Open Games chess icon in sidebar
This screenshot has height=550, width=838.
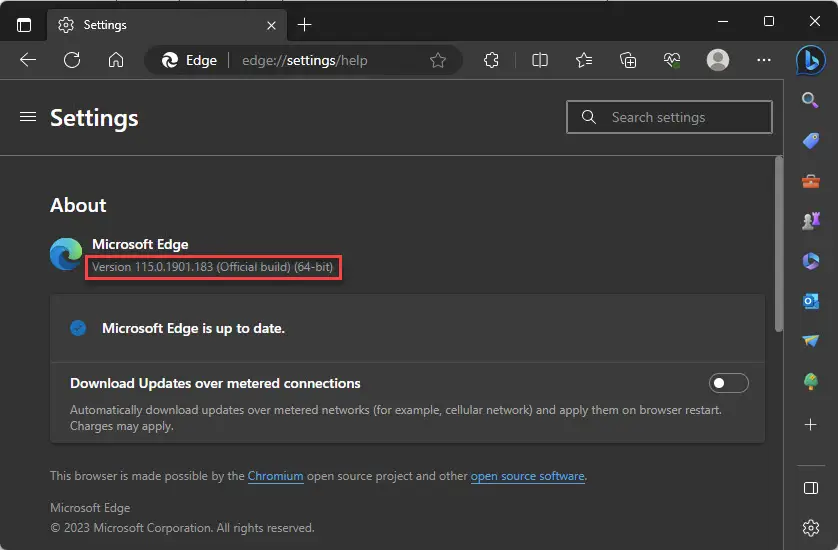811,220
